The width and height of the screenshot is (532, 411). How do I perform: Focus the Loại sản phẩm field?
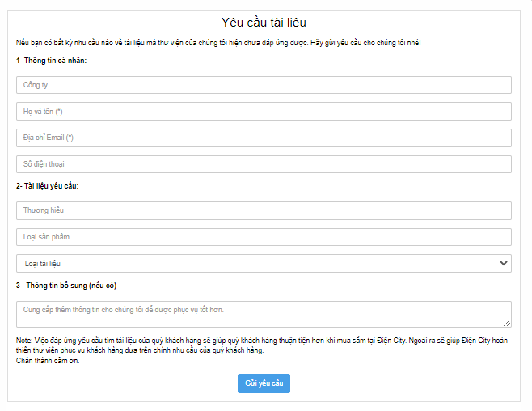[x=264, y=237]
